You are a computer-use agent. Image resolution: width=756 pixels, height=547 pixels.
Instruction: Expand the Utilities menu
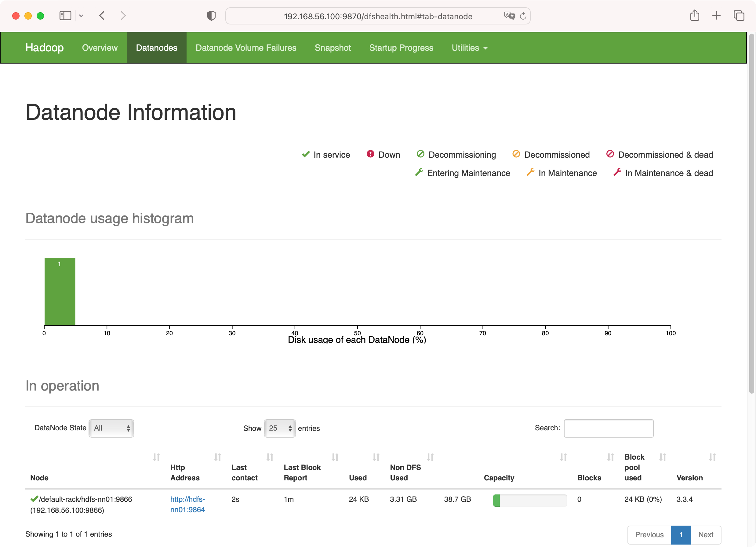click(x=469, y=48)
